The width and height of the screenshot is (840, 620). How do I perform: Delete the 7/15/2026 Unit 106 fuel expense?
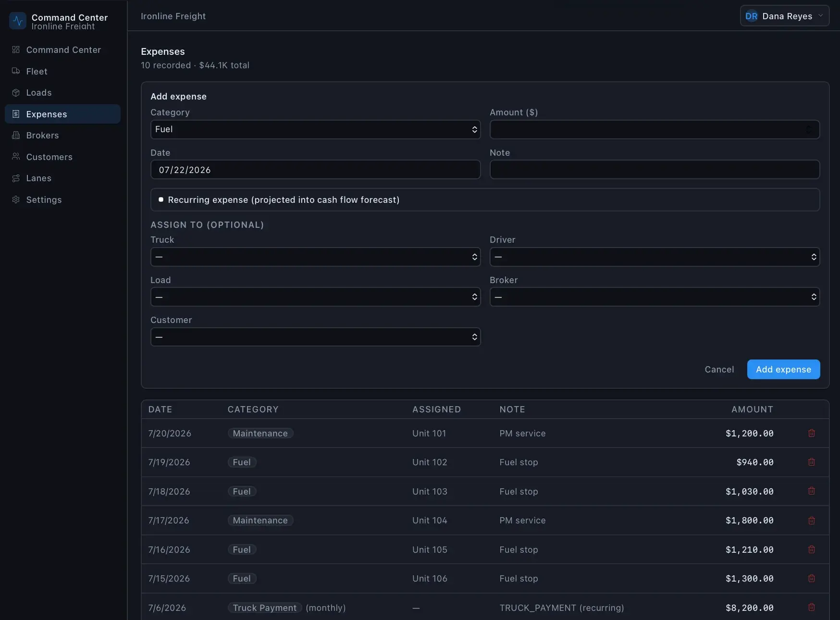pos(812,578)
